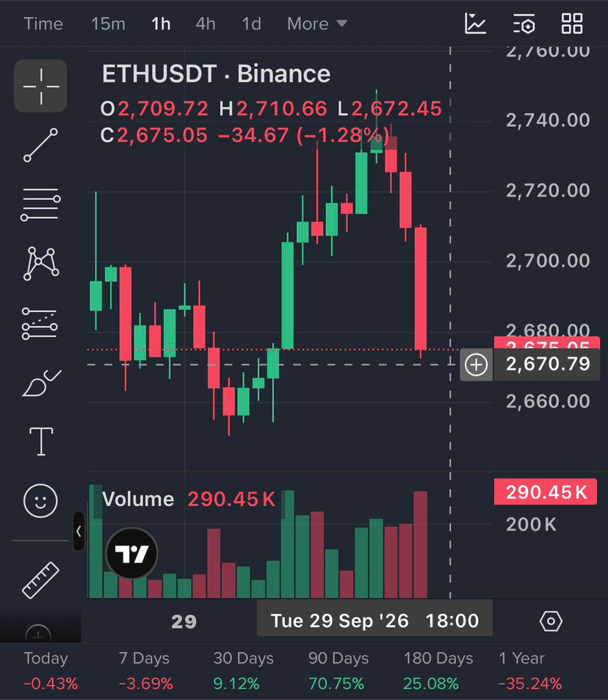608x700 pixels.
Task: Open the emoji sticker tool
Action: tap(40, 501)
